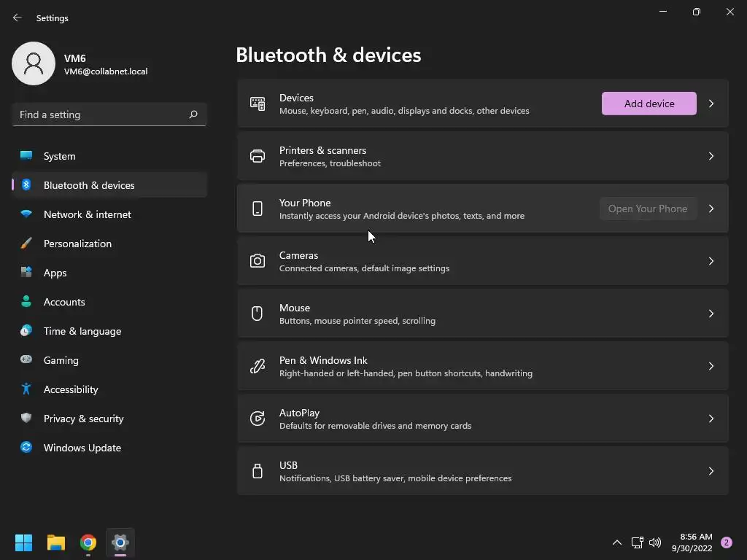The height and width of the screenshot is (560, 747).
Task: Click the search magnifier icon
Action: tap(193, 114)
